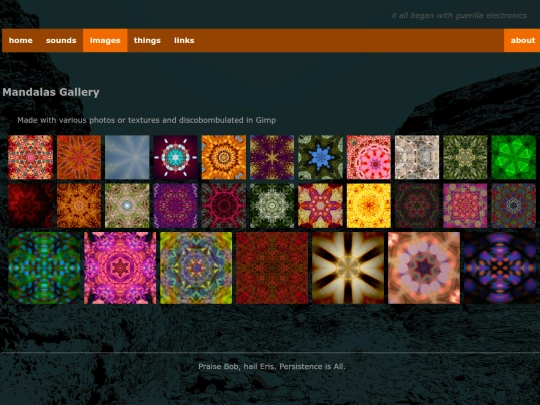The height and width of the screenshot is (405, 540).
Task: Select the large dark red carpet-pattern mandala
Action: pyautogui.click(x=272, y=268)
